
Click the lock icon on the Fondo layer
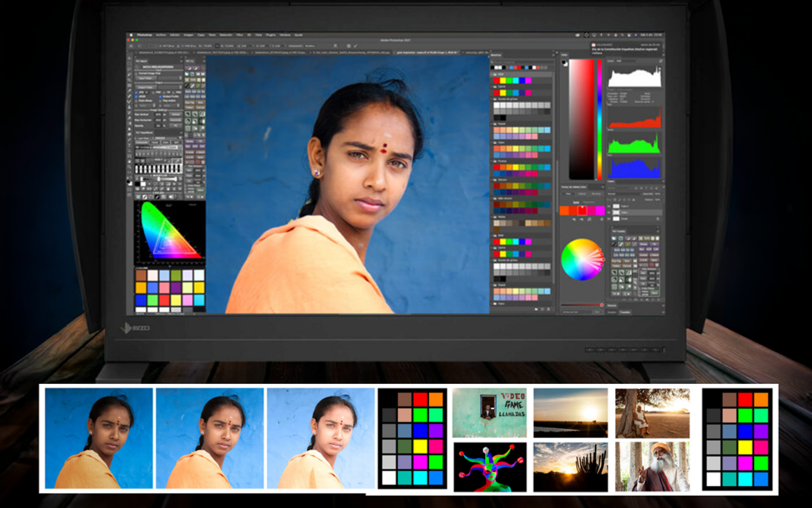point(658,219)
